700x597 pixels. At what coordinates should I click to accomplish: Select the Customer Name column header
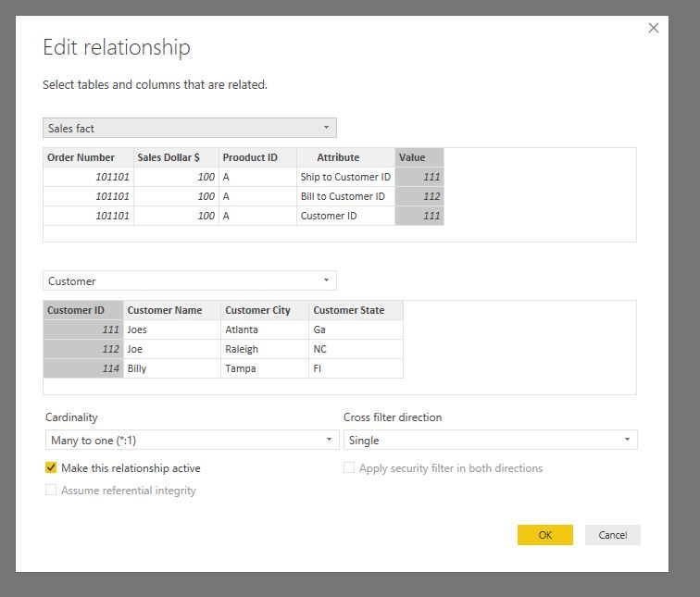(172, 310)
